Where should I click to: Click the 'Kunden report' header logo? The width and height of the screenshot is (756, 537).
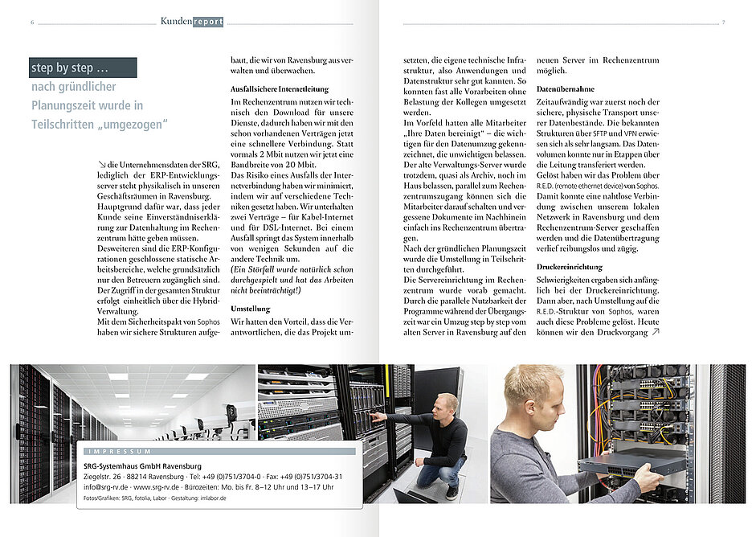tap(192, 21)
